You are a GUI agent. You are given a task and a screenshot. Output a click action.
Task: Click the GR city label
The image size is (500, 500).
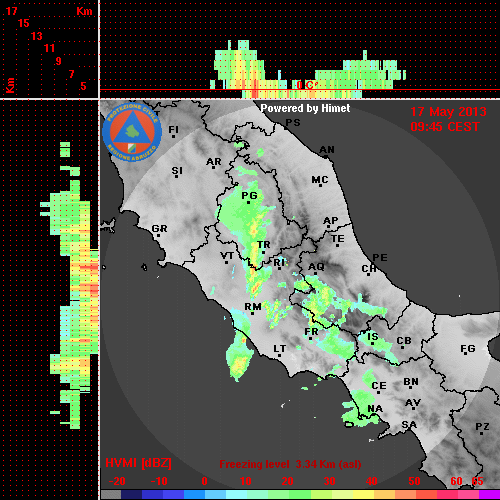point(159,229)
